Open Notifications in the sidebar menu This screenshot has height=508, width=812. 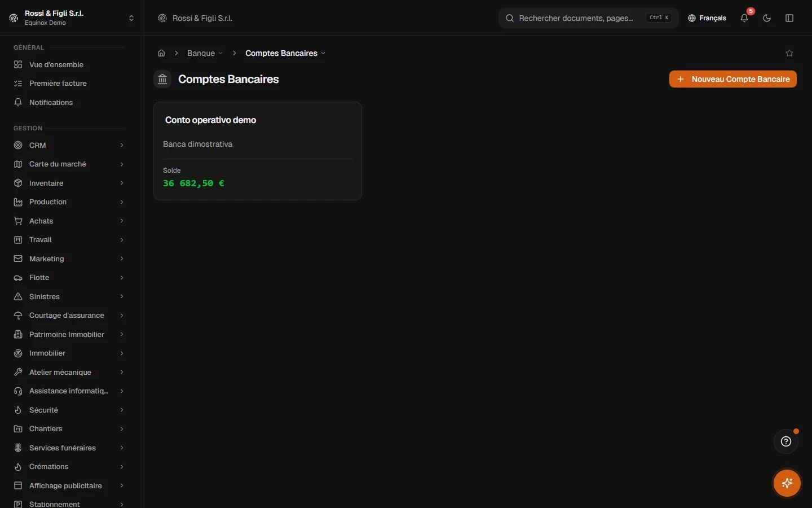(x=69, y=102)
